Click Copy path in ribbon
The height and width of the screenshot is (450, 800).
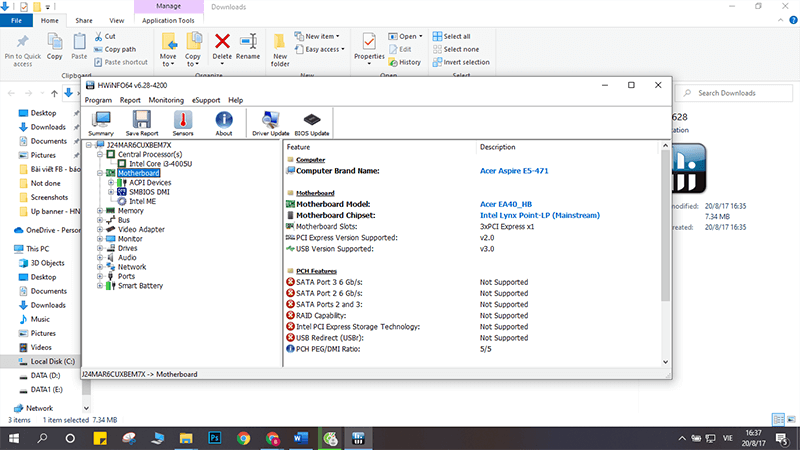115,49
